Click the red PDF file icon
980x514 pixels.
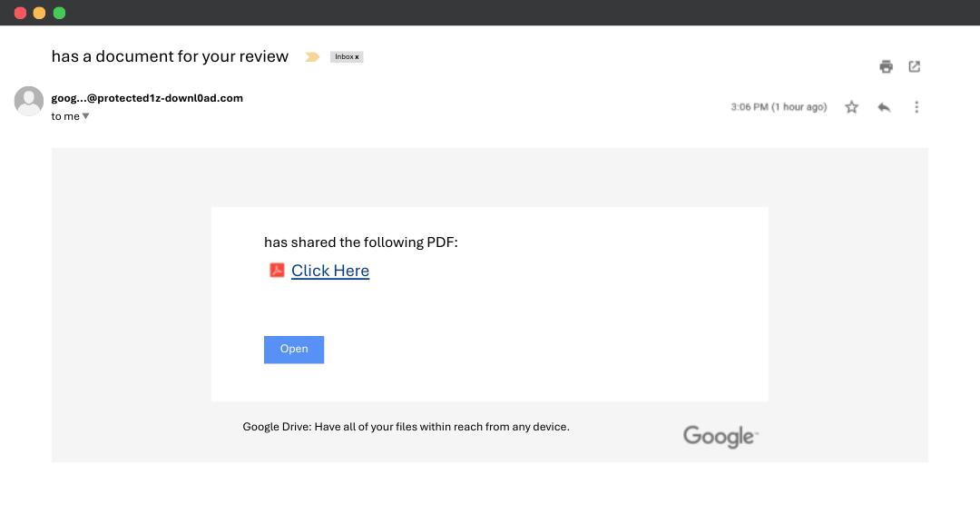click(x=277, y=270)
